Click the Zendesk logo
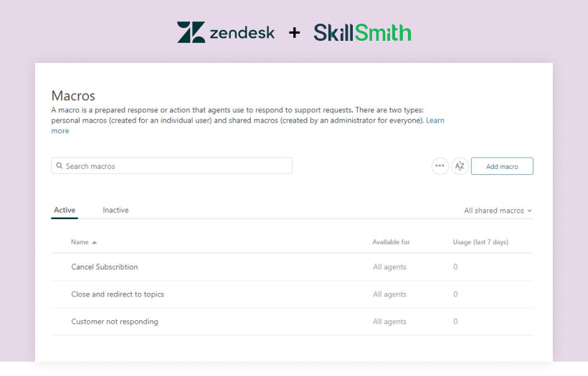 [226, 32]
